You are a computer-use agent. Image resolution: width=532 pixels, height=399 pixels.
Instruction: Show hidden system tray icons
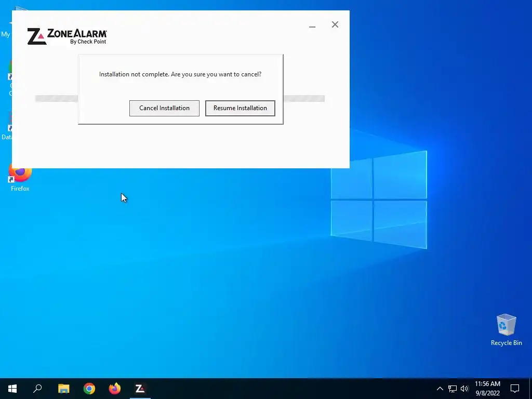point(440,389)
